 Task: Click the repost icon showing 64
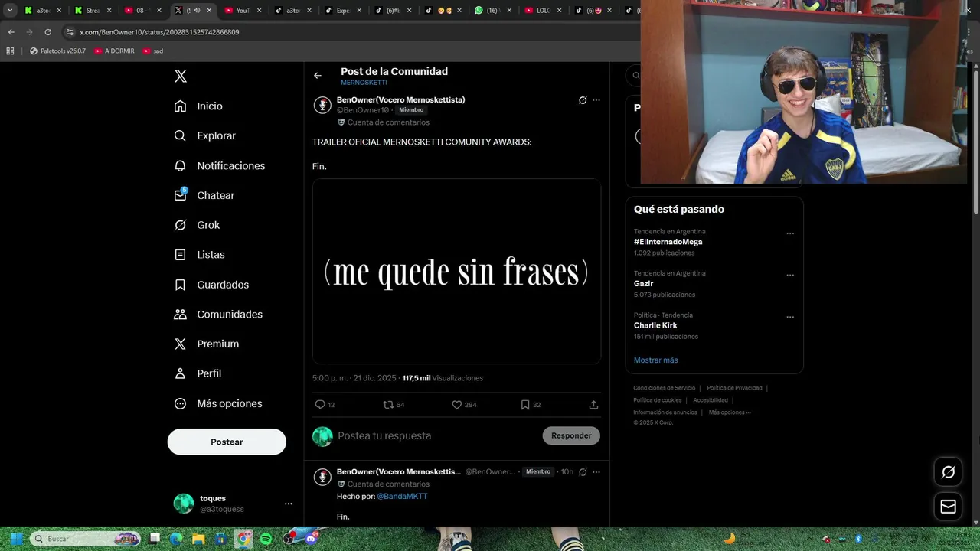tap(388, 404)
